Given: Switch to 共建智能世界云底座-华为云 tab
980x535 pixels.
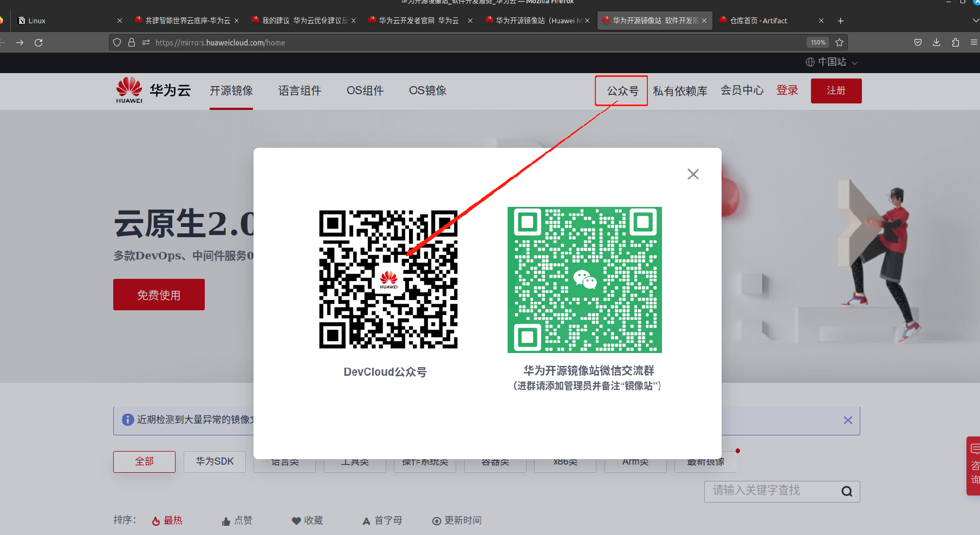Looking at the screenshot, I should (x=187, y=21).
